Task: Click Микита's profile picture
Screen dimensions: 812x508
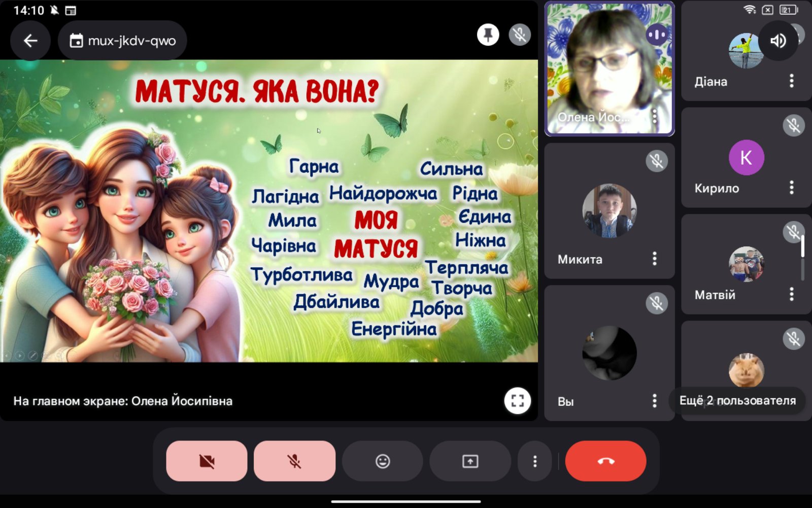Action: point(610,211)
